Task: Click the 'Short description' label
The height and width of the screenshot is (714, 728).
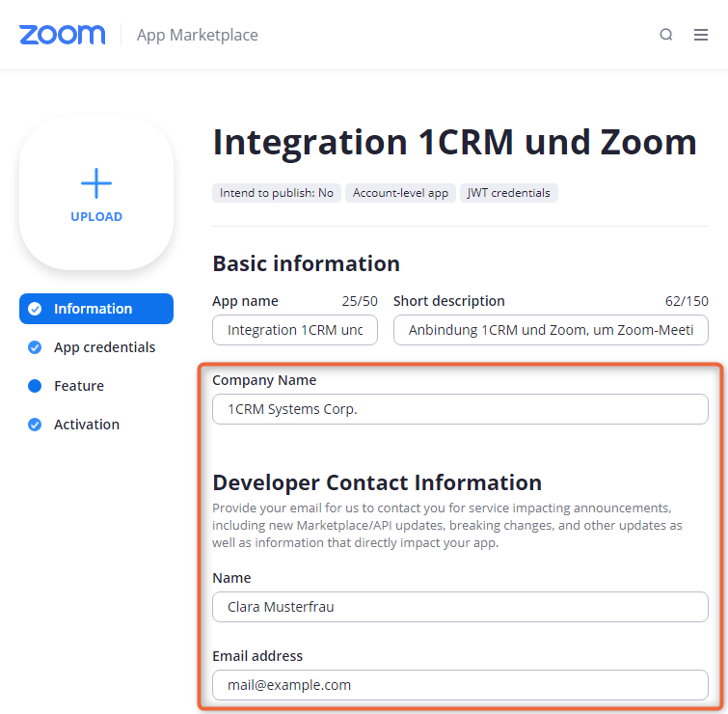Action: click(449, 301)
